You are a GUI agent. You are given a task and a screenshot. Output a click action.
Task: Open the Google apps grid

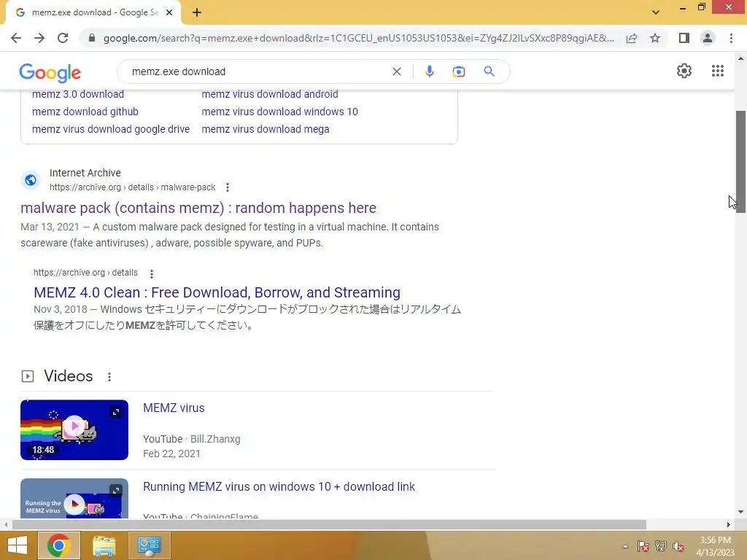pos(718,71)
